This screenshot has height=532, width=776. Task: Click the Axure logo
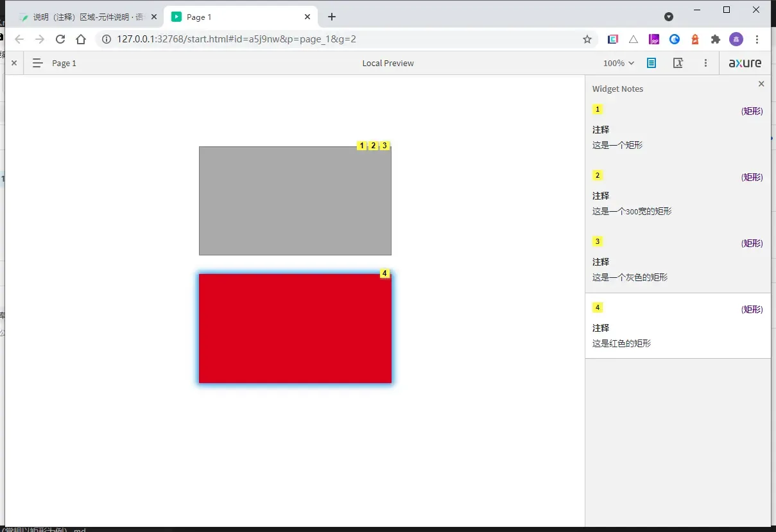pos(745,63)
